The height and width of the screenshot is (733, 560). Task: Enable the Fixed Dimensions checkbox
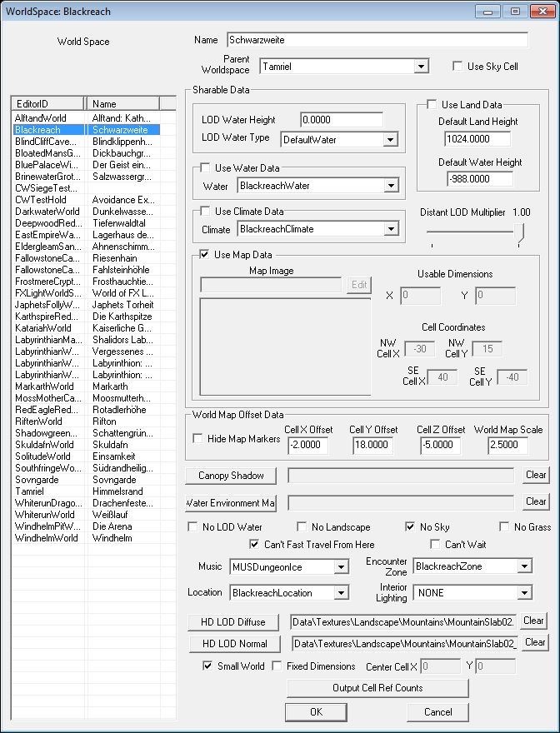pyautogui.click(x=277, y=666)
